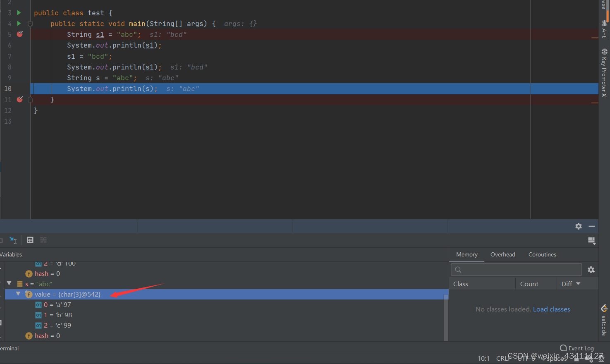610x364 pixels.
Task: Click the Trace Current Stream Chain icon
Action: [x=43, y=240]
